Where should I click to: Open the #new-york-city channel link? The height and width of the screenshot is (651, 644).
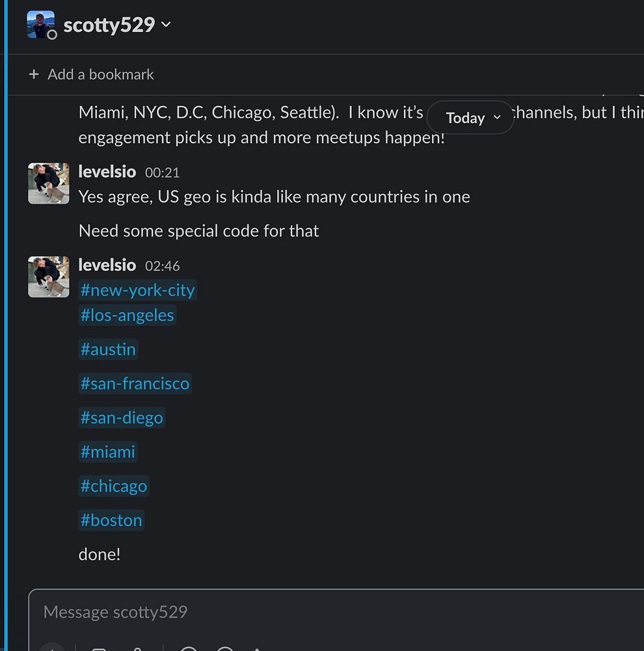138,290
